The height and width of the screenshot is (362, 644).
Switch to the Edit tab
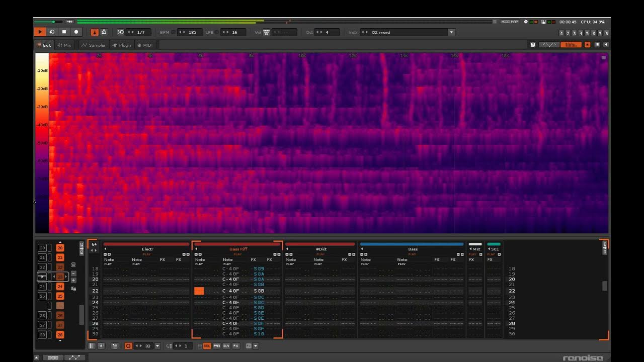pyautogui.click(x=44, y=45)
